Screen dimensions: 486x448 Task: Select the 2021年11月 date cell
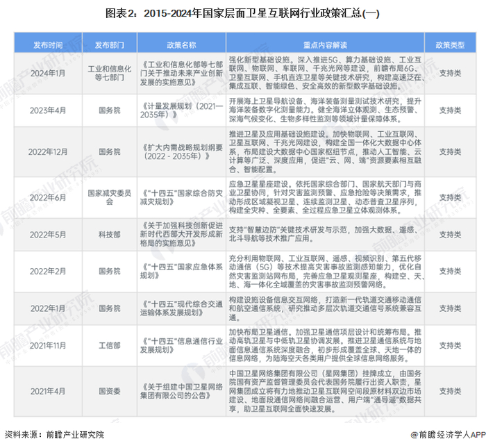pyautogui.click(x=48, y=345)
